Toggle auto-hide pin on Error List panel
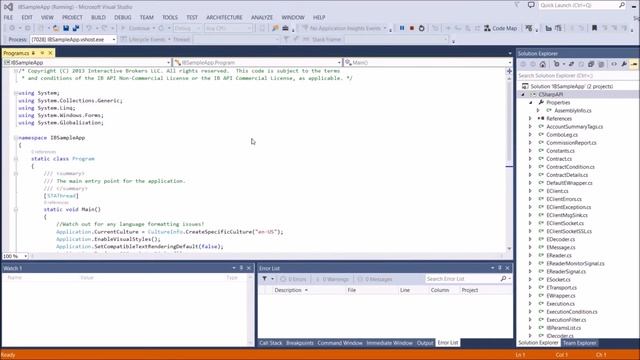 500,268
